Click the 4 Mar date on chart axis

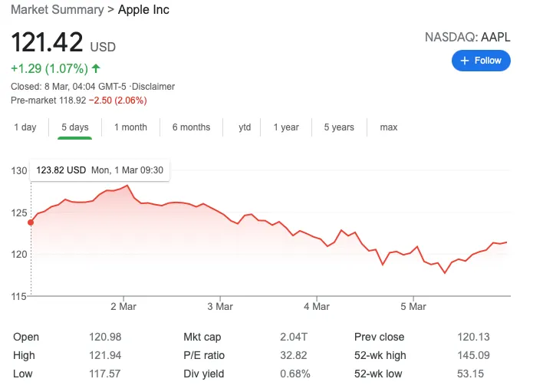pyautogui.click(x=317, y=306)
